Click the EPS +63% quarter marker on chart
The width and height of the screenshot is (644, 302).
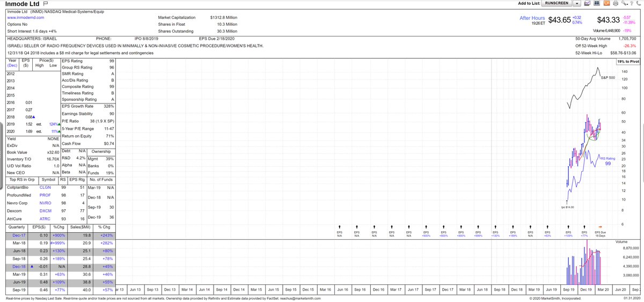(548, 231)
